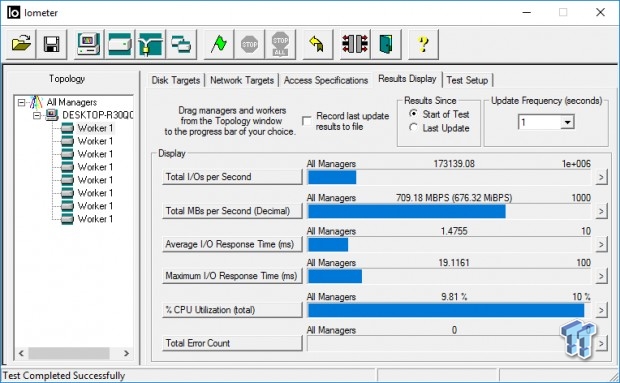This screenshot has width=620, height=383.
Task: Collapse the DESKTOP-R30Q manager node
Action: click(x=37, y=115)
